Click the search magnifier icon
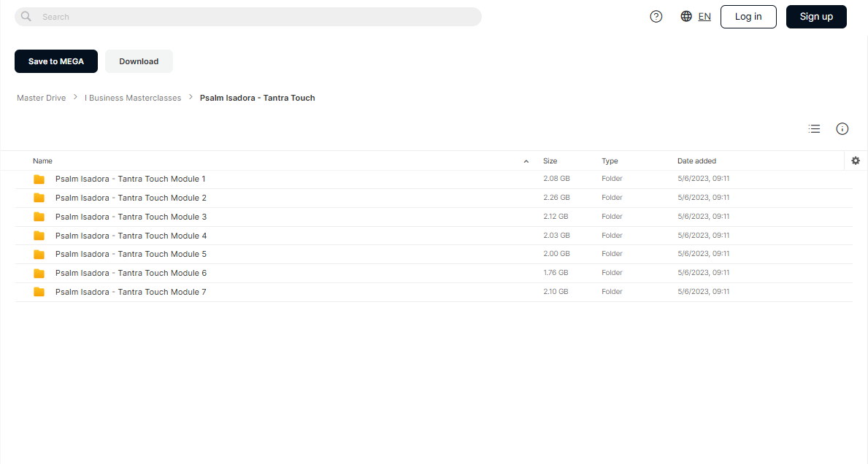Viewport: 868px width, 464px height. point(26,17)
